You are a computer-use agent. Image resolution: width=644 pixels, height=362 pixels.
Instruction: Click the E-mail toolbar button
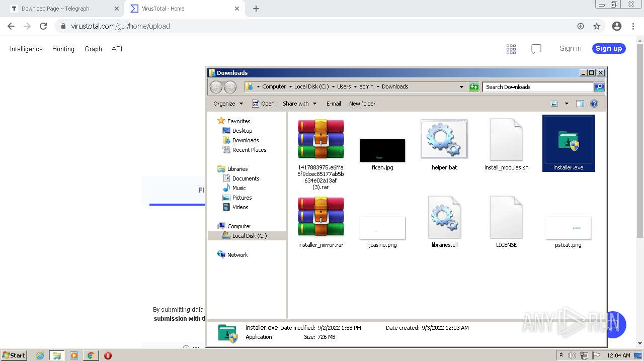334,104
